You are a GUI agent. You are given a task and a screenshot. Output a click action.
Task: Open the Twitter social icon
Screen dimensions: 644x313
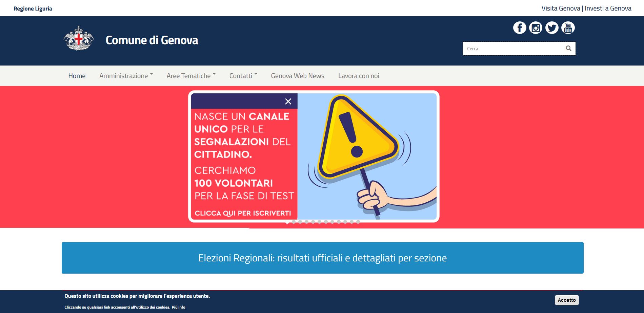(552, 28)
